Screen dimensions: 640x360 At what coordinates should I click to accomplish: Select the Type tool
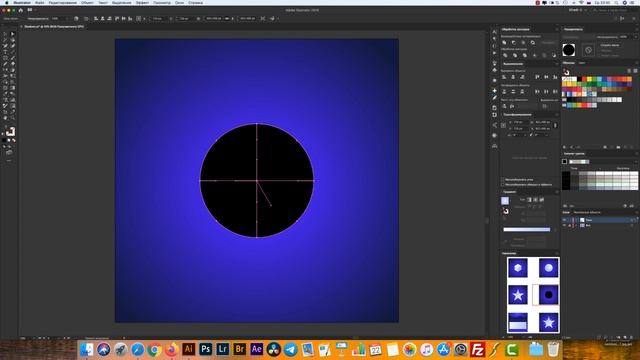pos(5,51)
